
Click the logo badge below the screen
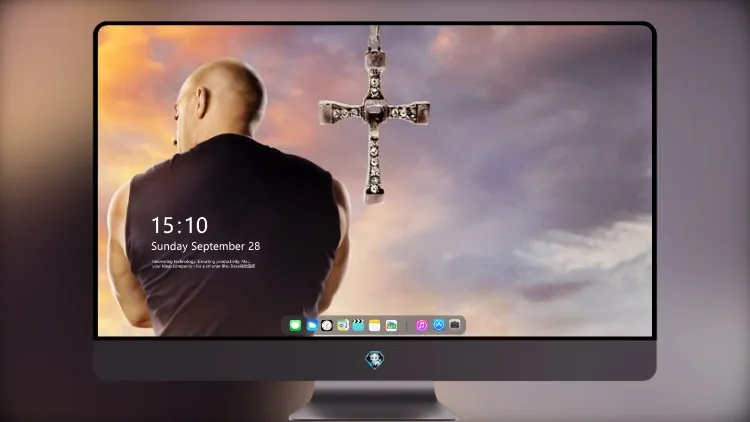pyautogui.click(x=375, y=360)
